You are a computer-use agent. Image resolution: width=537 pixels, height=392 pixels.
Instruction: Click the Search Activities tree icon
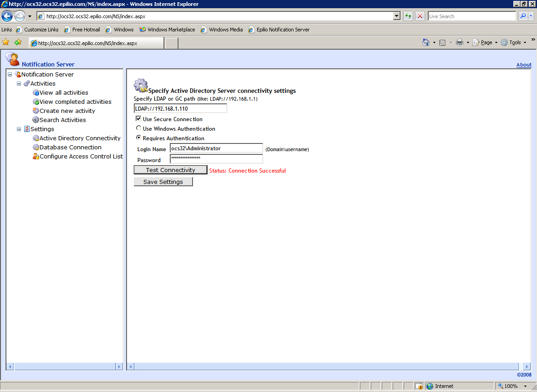[35, 120]
